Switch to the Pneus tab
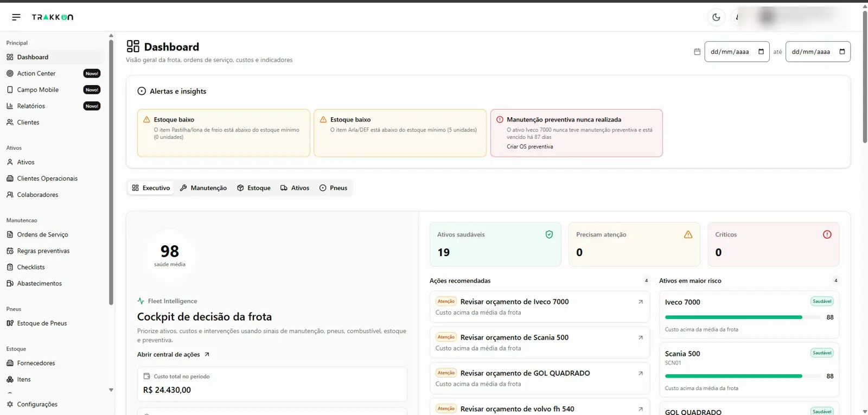Screen dimensions: 868x415 point(333,188)
